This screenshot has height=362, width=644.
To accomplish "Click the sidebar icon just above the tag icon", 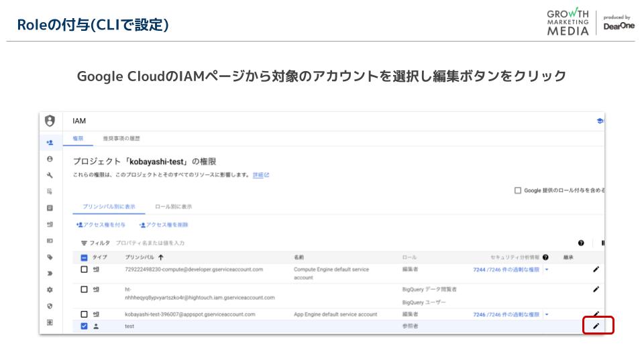I will [50, 241].
